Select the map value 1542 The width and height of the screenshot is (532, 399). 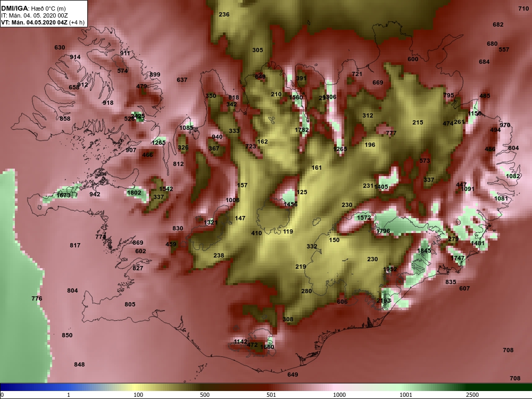click(x=166, y=189)
